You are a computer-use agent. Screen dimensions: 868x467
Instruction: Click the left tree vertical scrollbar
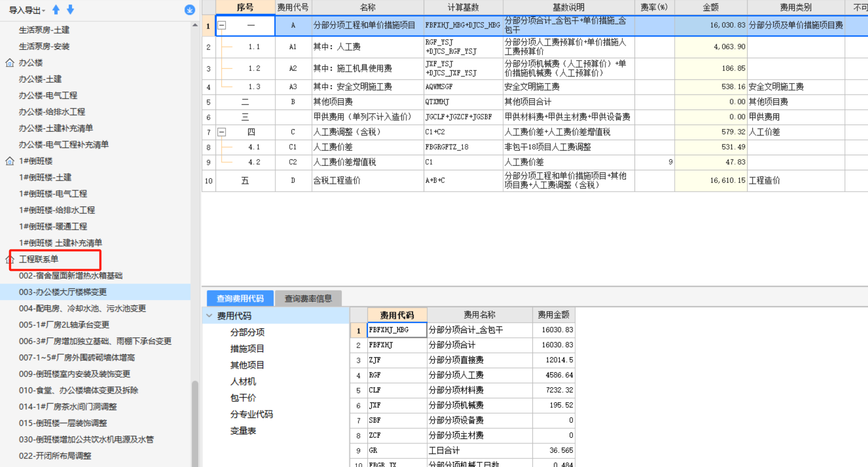[195, 424]
